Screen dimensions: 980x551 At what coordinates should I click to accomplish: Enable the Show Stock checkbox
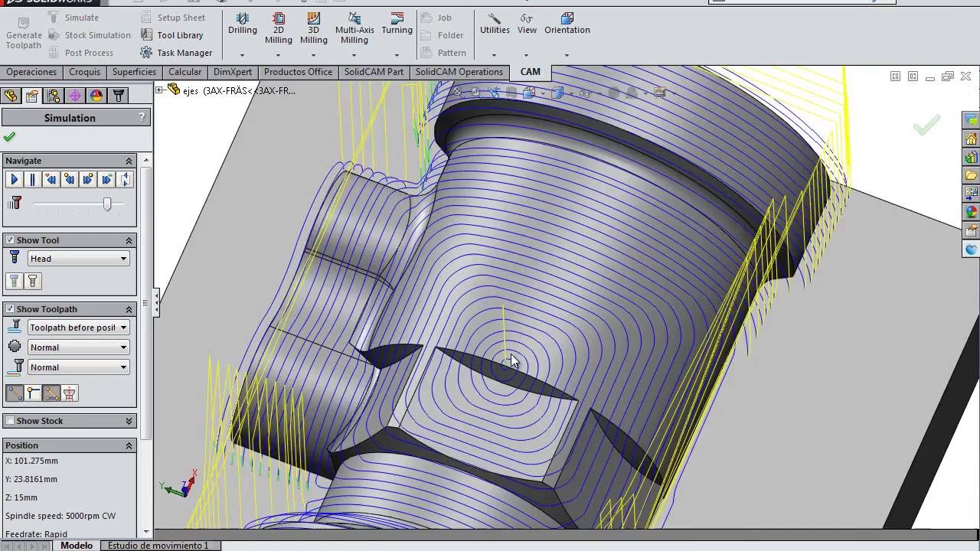point(10,421)
